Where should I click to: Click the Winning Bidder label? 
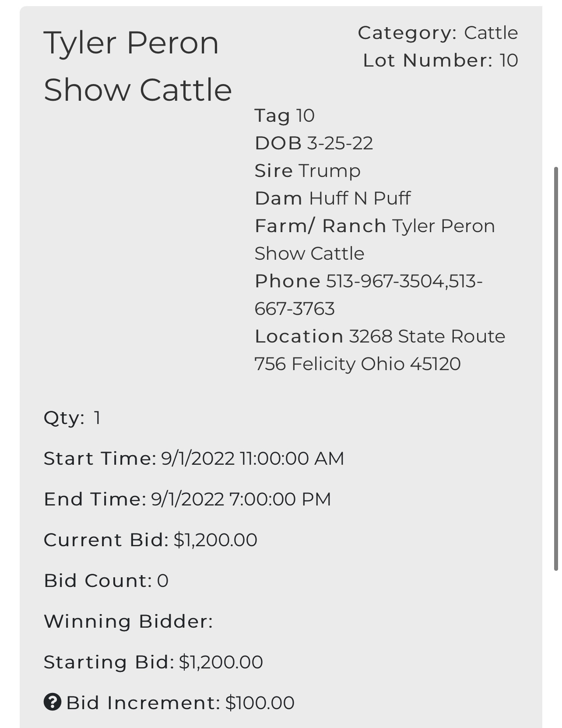coord(128,621)
